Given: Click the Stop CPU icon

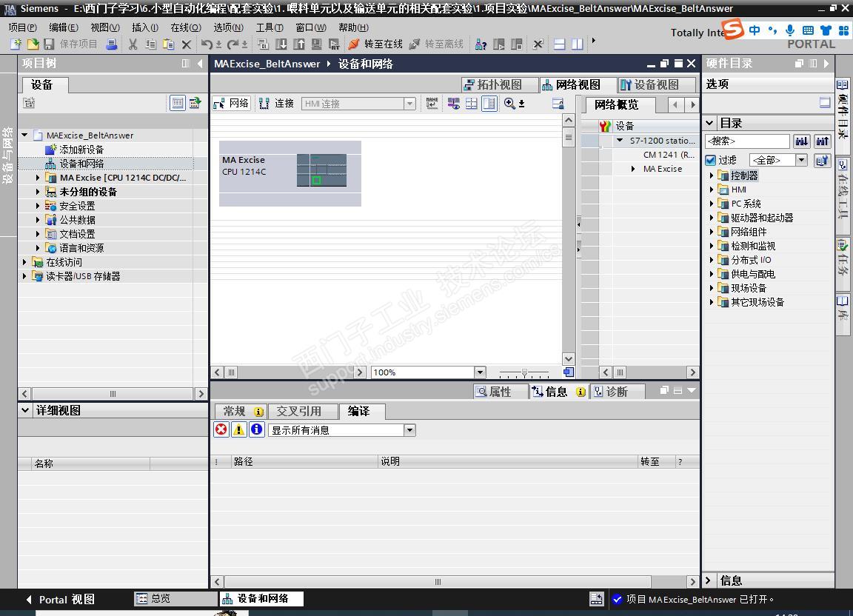Looking at the screenshot, I should 517,44.
